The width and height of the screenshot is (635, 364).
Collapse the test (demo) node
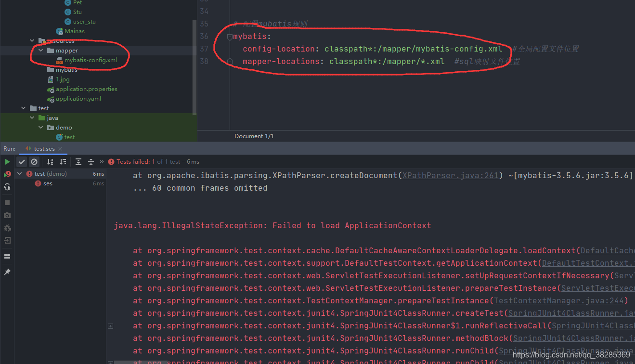click(x=19, y=173)
